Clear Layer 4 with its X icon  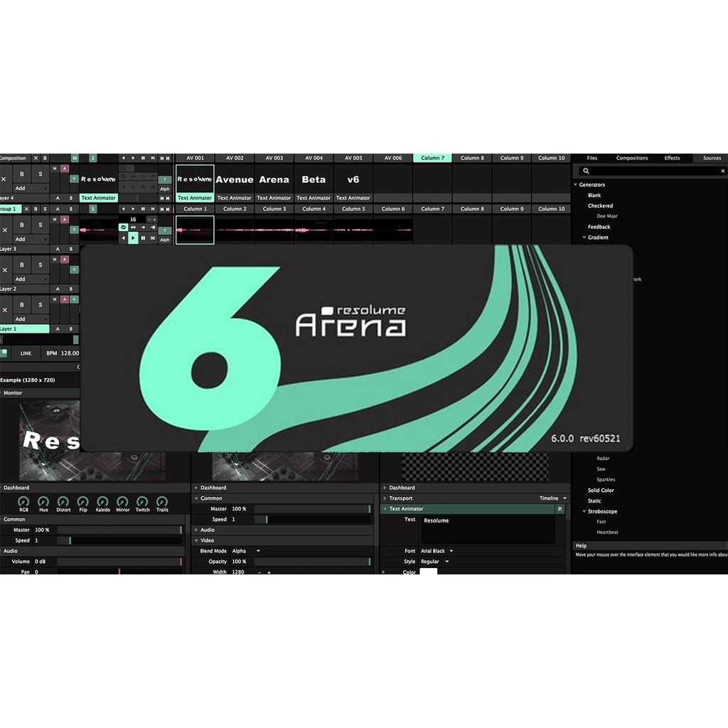tap(4, 179)
